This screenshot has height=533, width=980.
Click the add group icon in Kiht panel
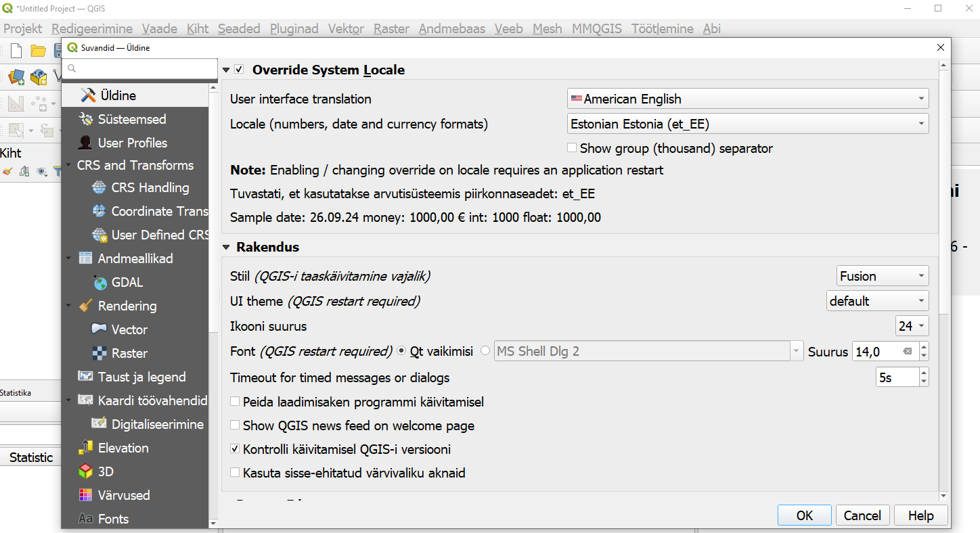25,172
